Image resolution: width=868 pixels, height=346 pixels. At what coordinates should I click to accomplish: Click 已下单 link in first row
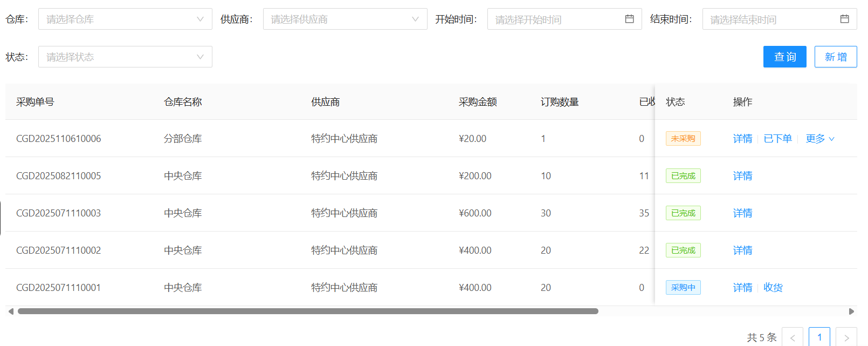pyautogui.click(x=777, y=139)
